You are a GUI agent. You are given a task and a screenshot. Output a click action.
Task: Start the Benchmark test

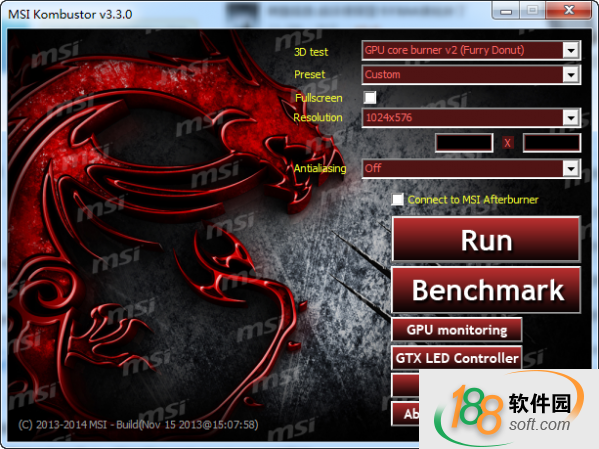pyautogui.click(x=486, y=290)
